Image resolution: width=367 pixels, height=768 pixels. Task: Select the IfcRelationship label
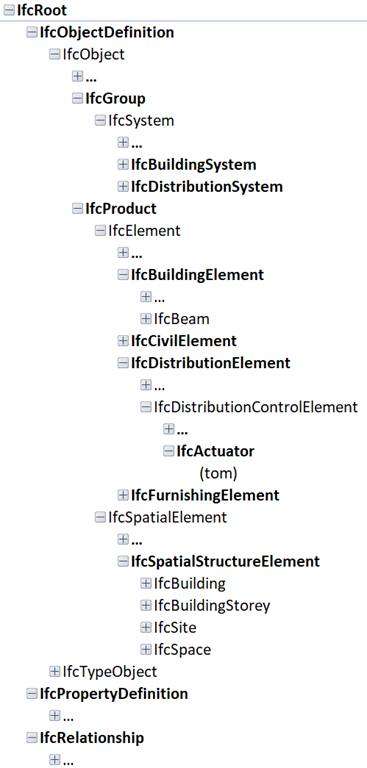(92, 738)
